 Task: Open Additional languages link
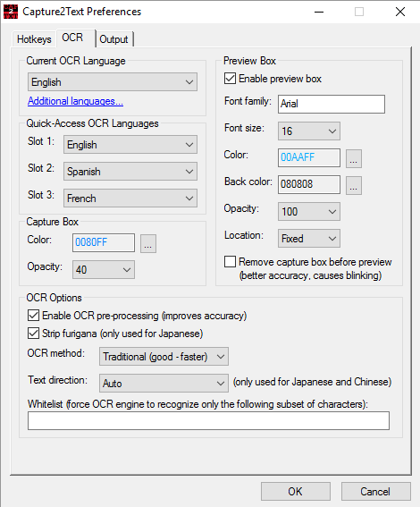pyautogui.click(x=75, y=101)
